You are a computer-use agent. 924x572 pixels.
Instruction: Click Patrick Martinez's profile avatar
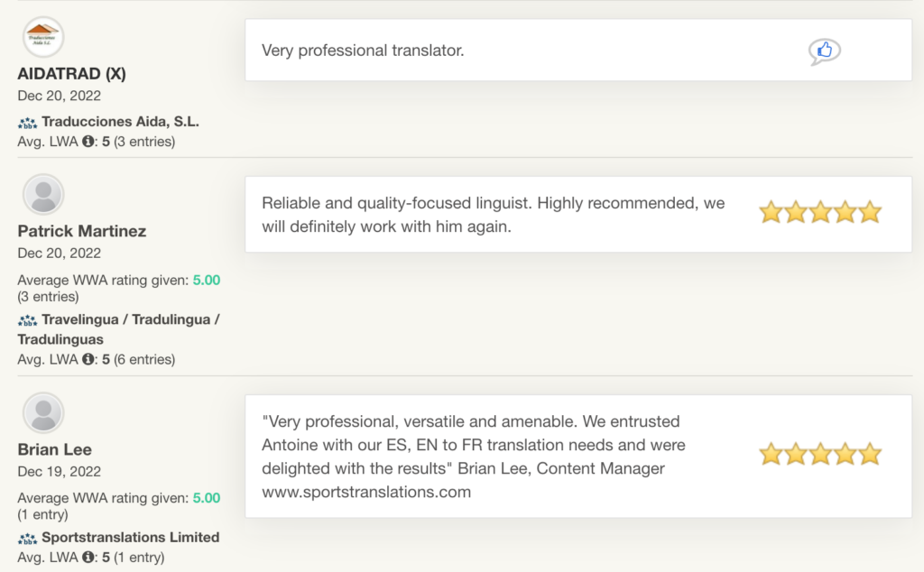click(42, 195)
